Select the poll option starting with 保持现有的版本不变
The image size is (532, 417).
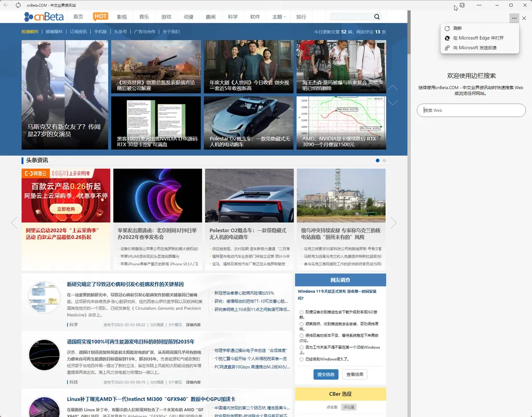point(302,335)
